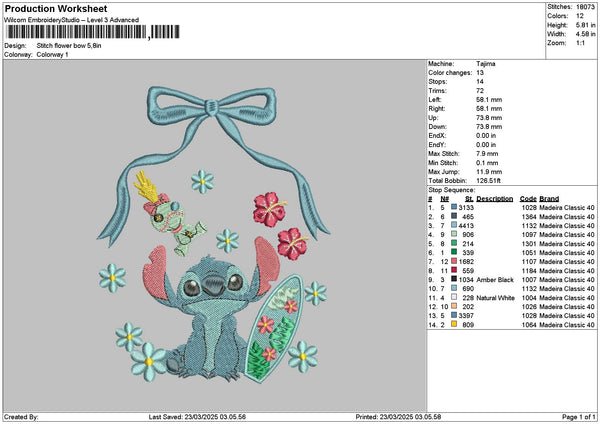Click the dark blue swatch beside 465 stitches
The height and width of the screenshot is (424, 600).
coord(454,216)
